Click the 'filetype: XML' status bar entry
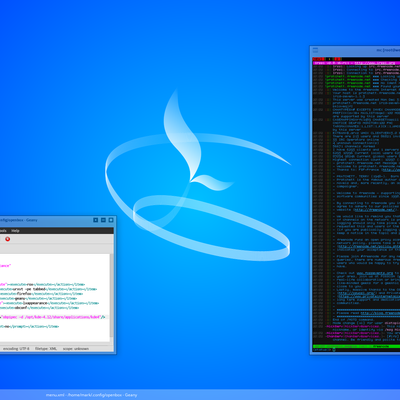Viewport: 400px width, 400px height. point(46,349)
